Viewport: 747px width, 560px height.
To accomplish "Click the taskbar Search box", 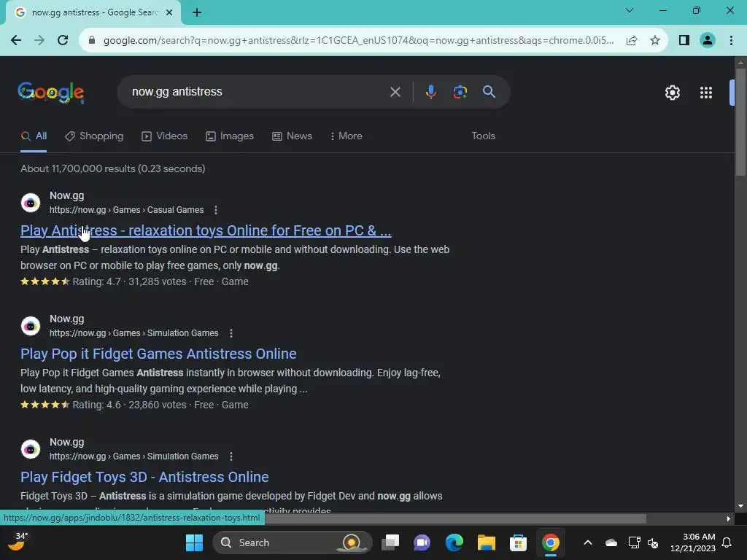I will pyautogui.click(x=293, y=542).
